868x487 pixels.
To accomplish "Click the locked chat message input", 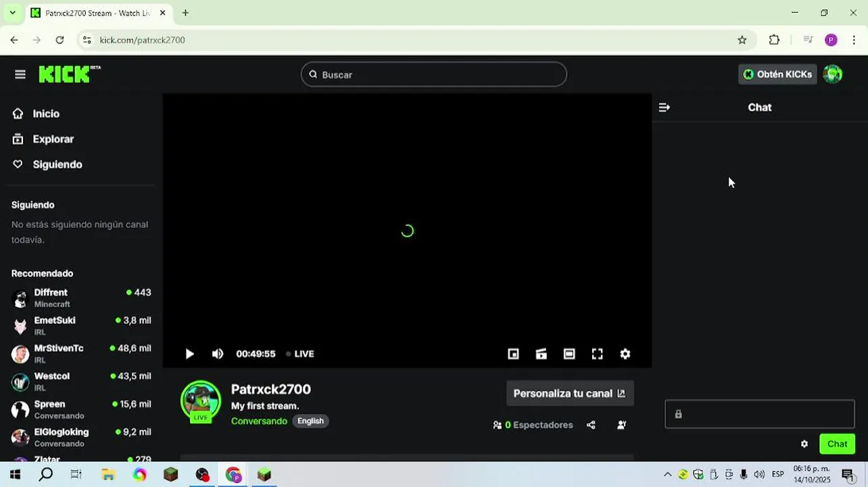I will coord(760,414).
